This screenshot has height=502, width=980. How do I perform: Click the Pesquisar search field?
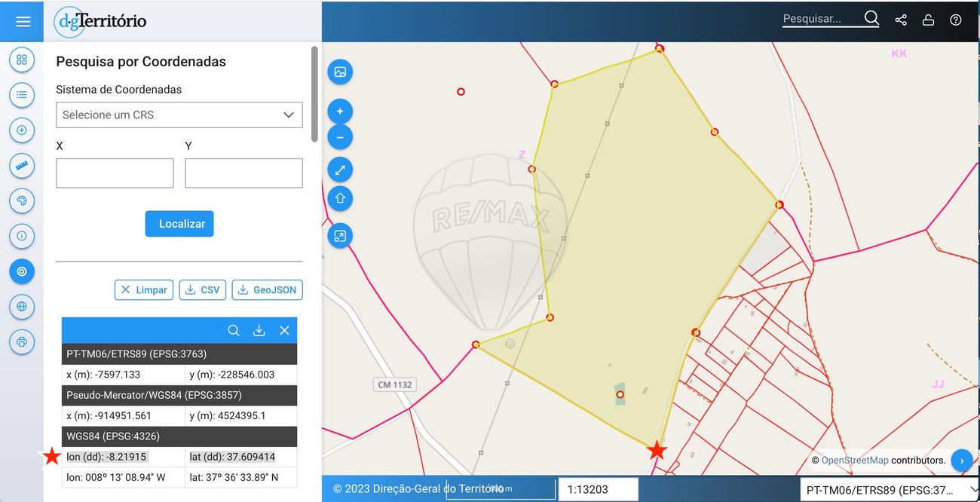coord(820,19)
